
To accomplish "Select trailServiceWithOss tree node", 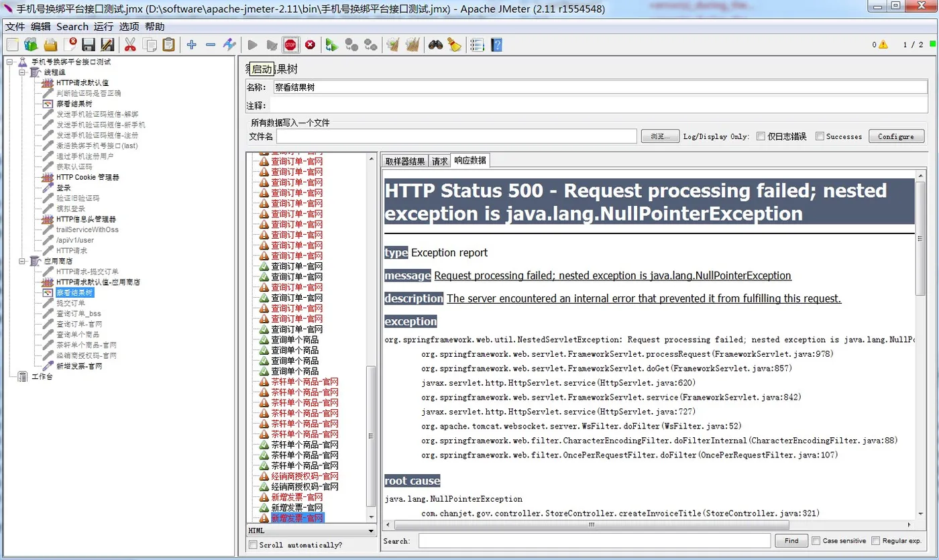I will click(87, 229).
